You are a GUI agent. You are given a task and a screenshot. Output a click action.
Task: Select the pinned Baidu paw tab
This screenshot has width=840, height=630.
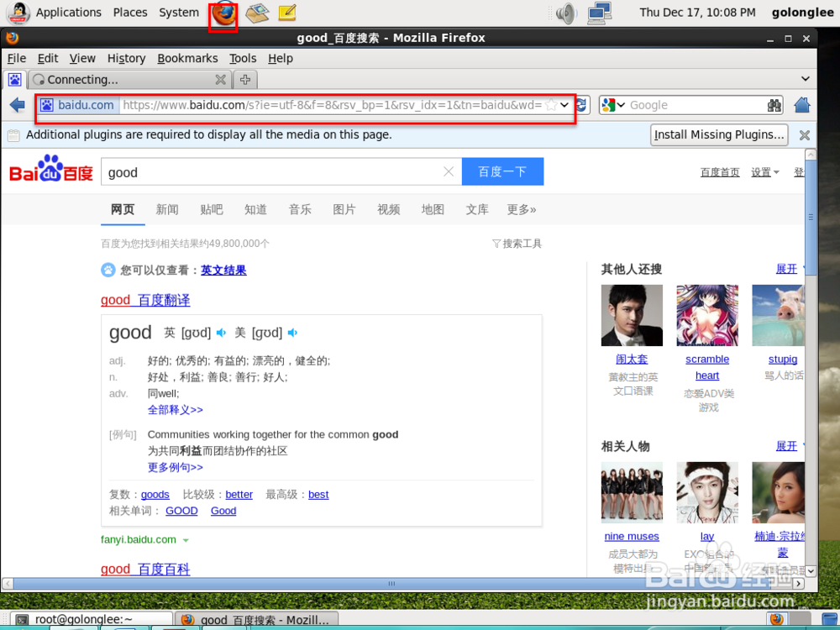pos(14,80)
